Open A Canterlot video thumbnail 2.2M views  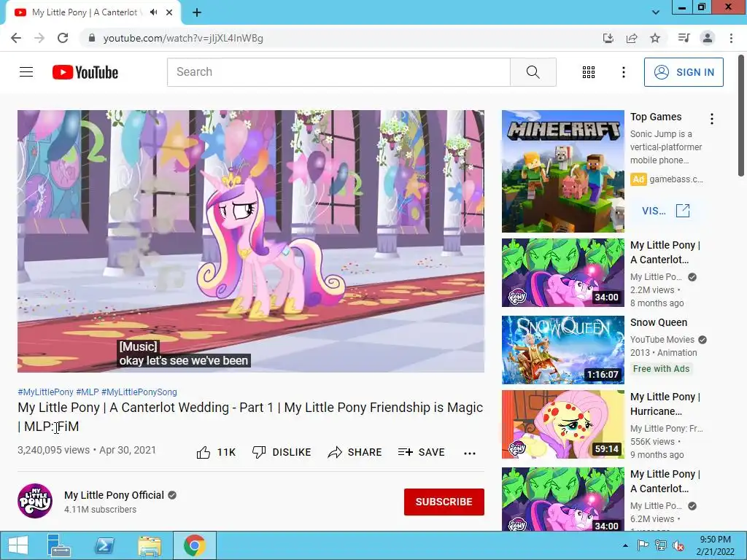point(562,273)
